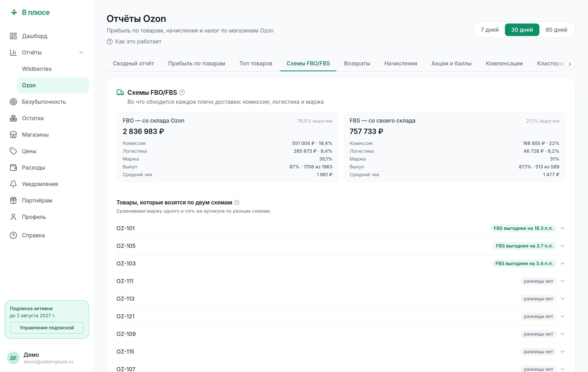Screen dimensions: 588x372
Task: Click the Магазины storefront icon
Action: 13,135
